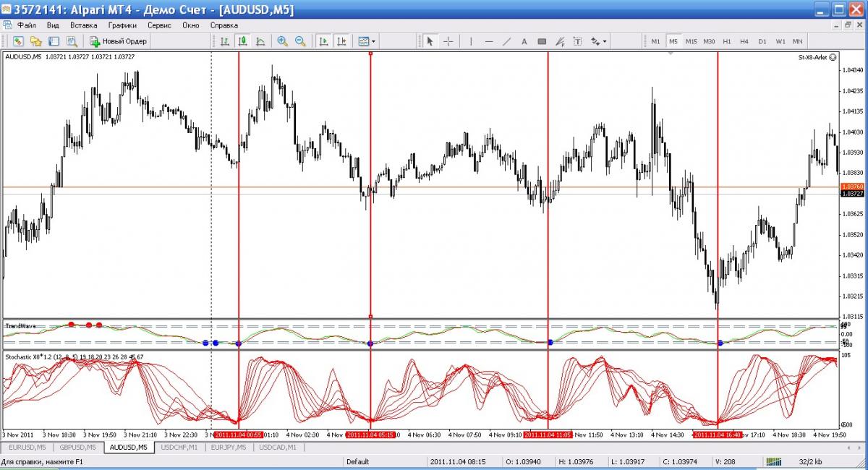Screen dimensions: 868x470
Task: Select the Fibonacci retracement tool
Action: [x=559, y=41]
